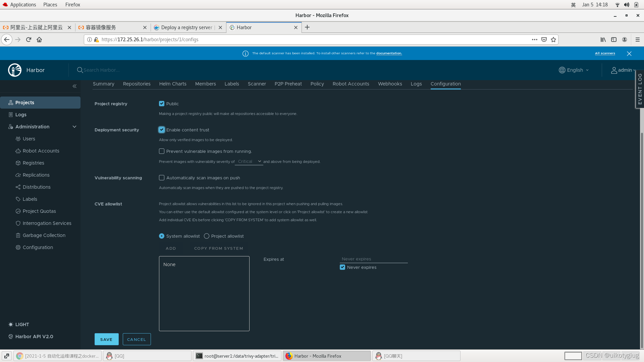Open the Robot Accounts project tab

351,84
